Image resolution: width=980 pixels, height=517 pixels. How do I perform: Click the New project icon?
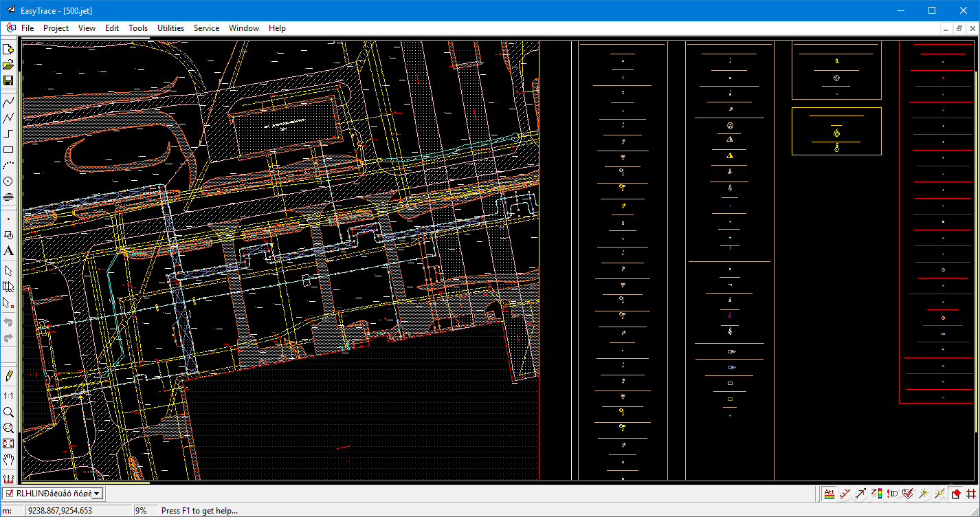pyautogui.click(x=8, y=49)
